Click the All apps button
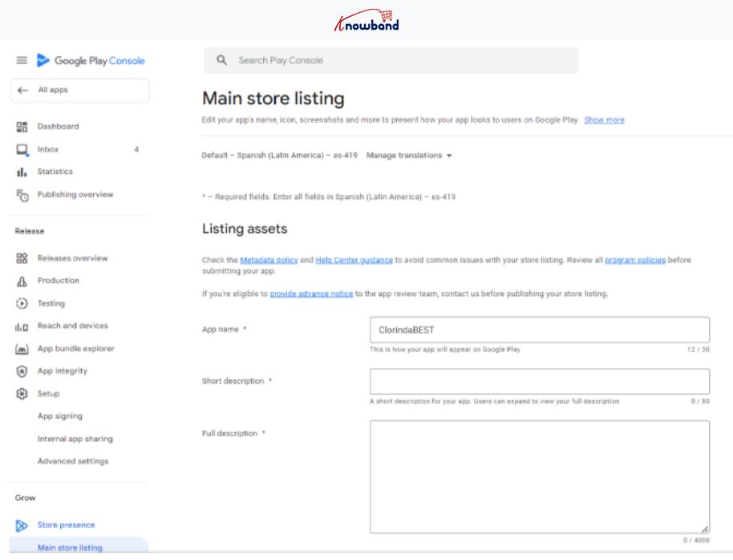 (80, 91)
